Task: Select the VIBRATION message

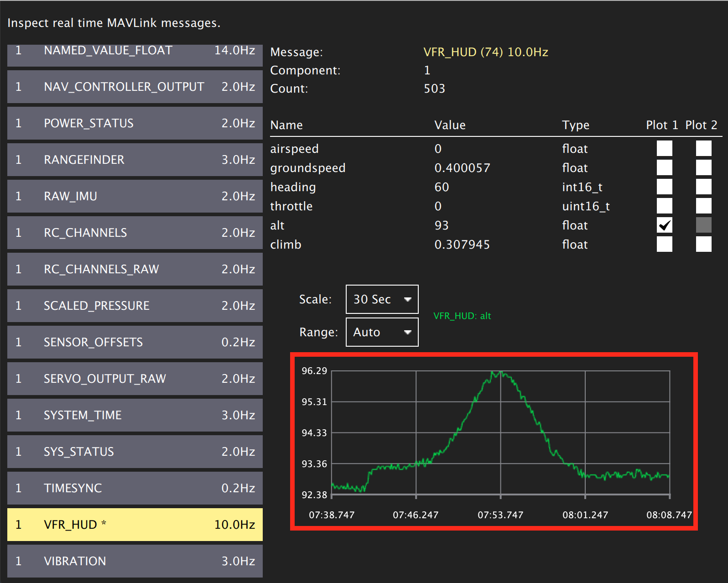Action: [135, 561]
